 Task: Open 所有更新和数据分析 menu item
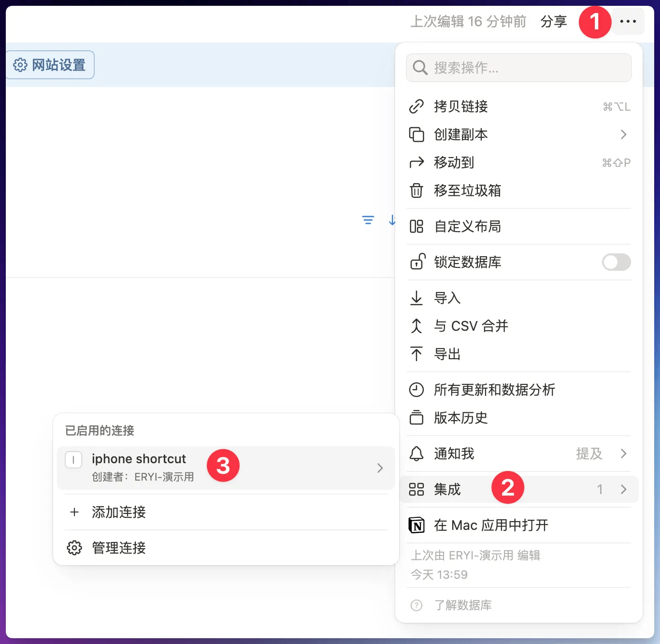point(494,390)
